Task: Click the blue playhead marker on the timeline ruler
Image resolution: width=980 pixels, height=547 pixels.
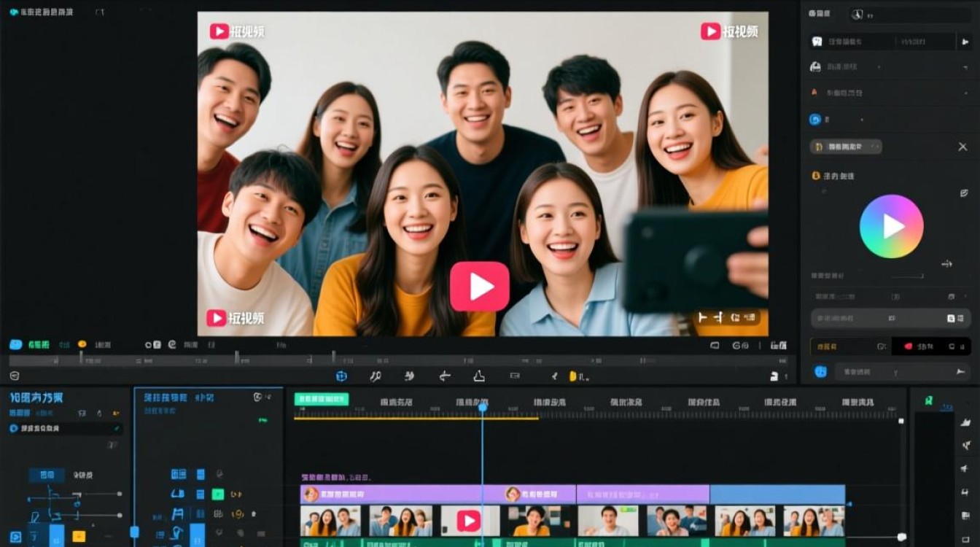Action: click(482, 408)
